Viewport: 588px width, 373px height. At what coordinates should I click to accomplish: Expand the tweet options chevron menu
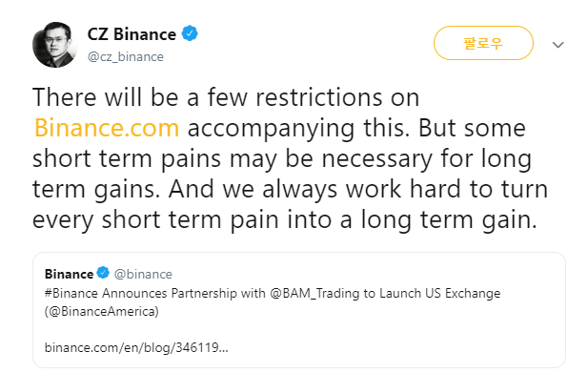coord(558,45)
